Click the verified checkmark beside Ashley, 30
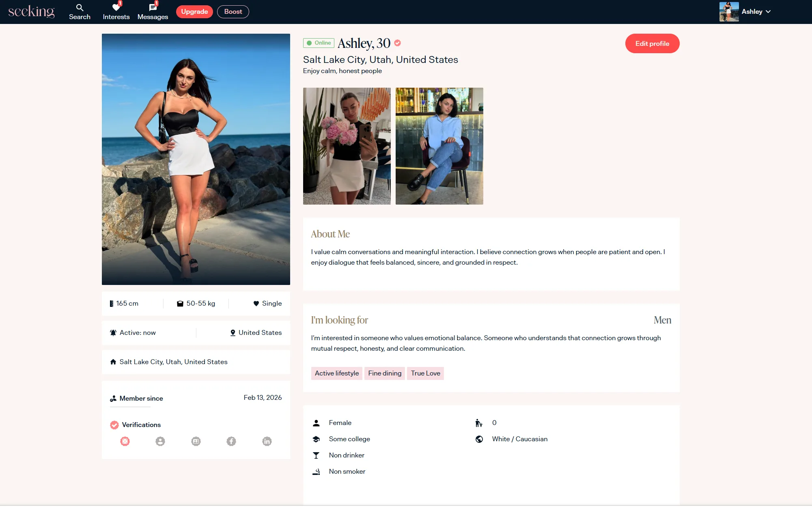 tap(398, 43)
